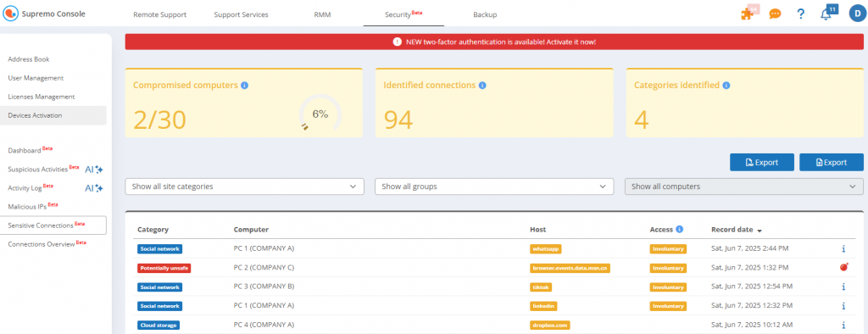Open details icon for linkedin row
This screenshot has width=868, height=334.
843,306
